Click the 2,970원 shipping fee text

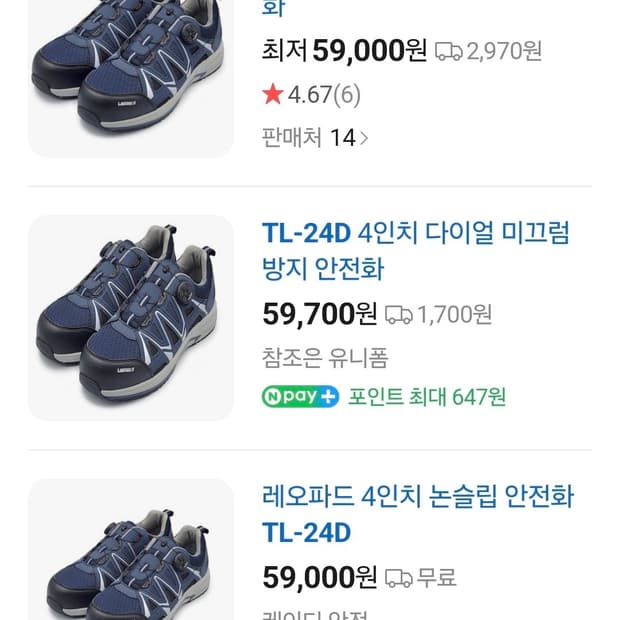pos(504,51)
